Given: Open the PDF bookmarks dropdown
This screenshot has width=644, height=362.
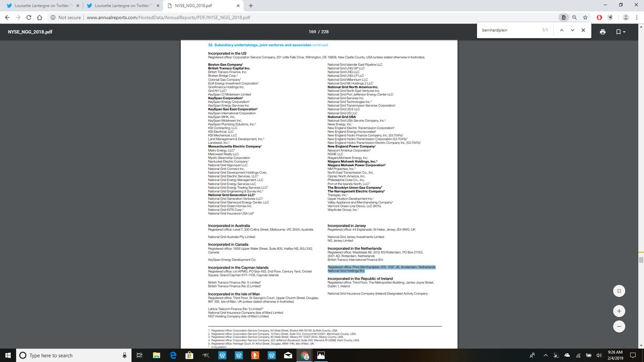Looking at the screenshot, I should 620,32.
